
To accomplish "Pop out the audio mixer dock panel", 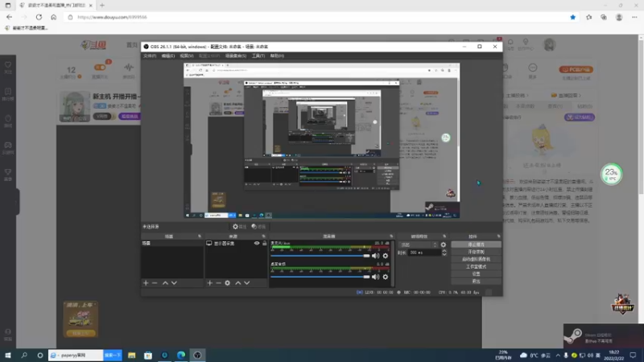I will 391,237.
